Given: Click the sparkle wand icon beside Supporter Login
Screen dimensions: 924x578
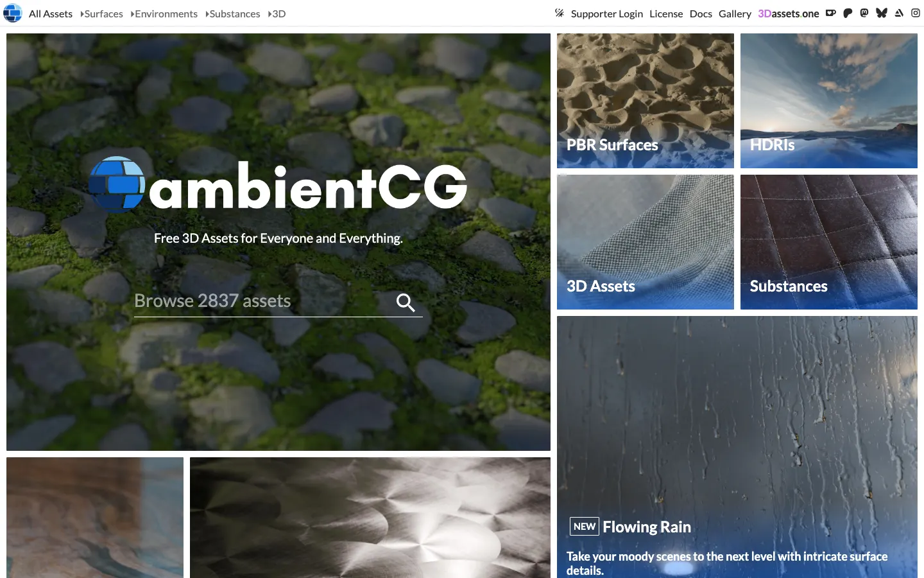Looking at the screenshot, I should 560,13.
